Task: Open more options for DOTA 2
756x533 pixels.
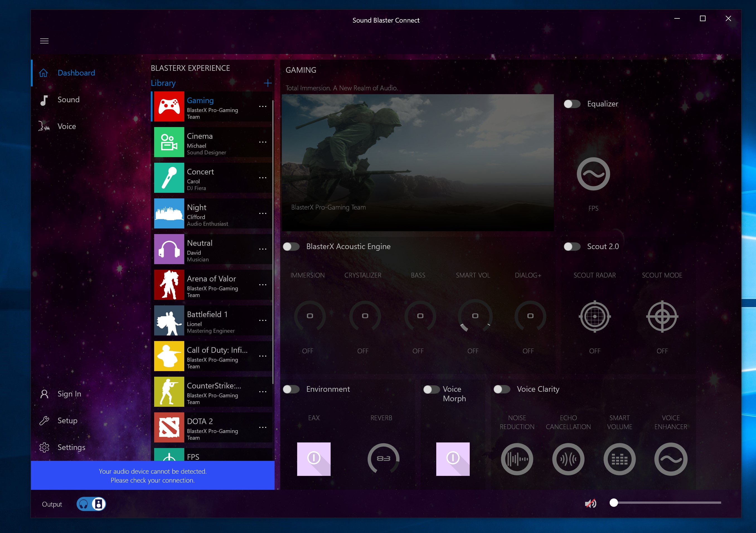Action: tap(263, 427)
